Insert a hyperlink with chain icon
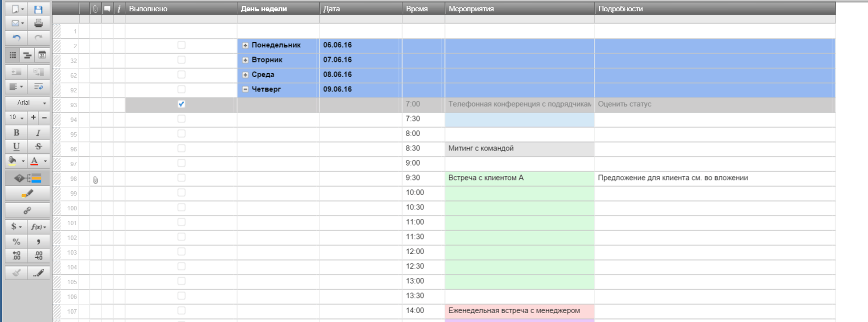This screenshot has height=322, width=868. 28,210
